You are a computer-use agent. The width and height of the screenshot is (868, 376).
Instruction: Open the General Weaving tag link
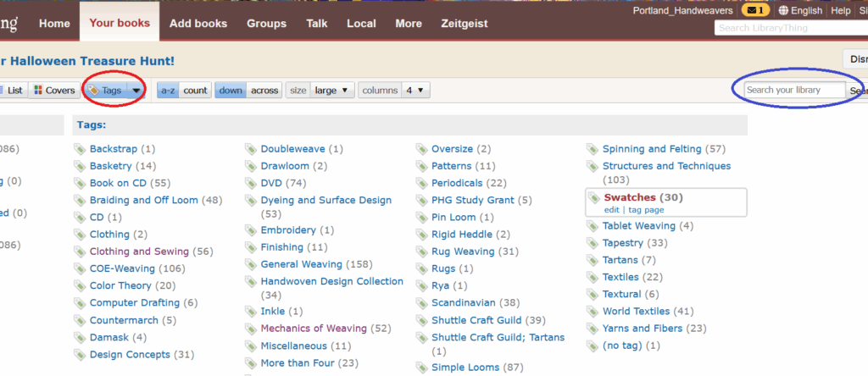click(301, 264)
